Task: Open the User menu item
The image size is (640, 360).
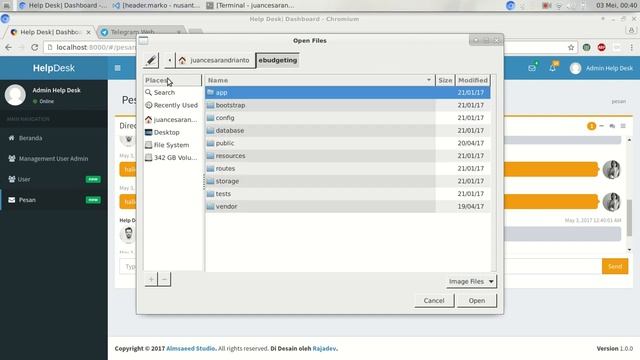Action: point(54,179)
